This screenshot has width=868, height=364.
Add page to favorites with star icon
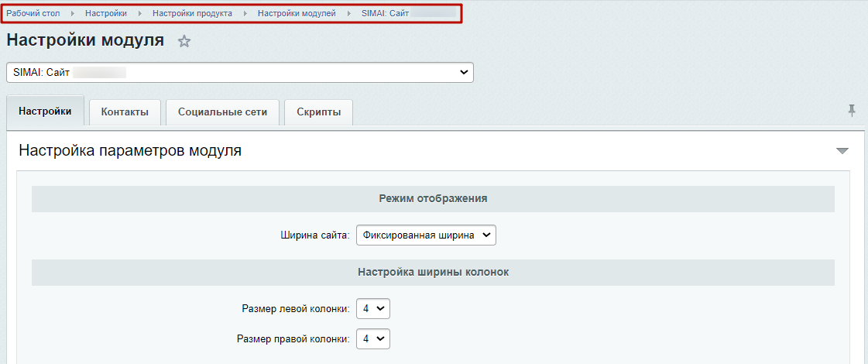(x=184, y=42)
